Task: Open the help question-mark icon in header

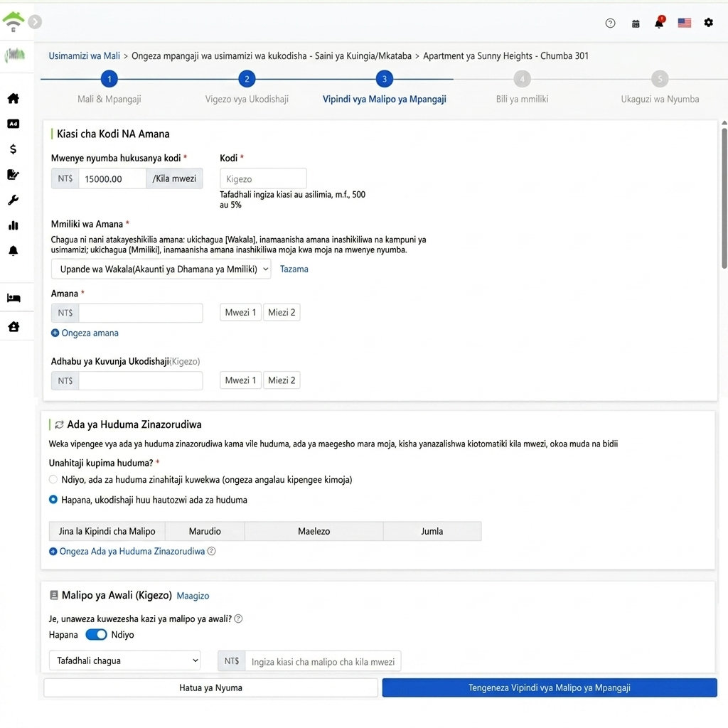Action: pyautogui.click(x=610, y=23)
